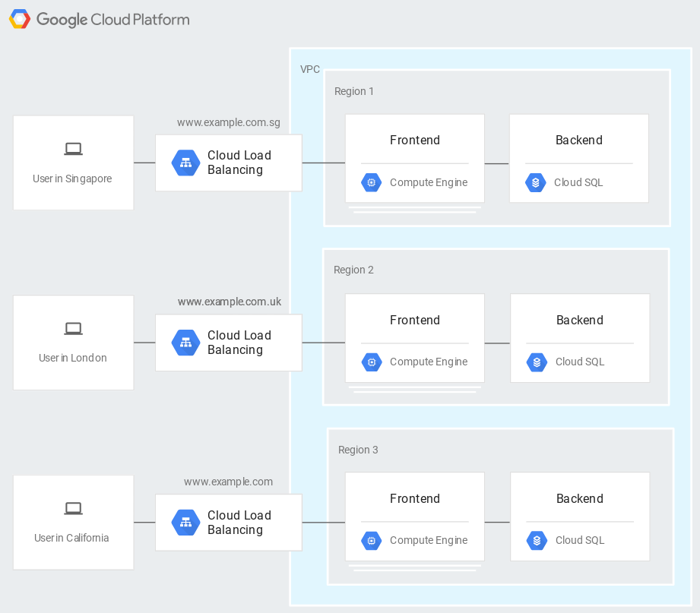Click the laptop icon for User in London
700x613 pixels.
click(73, 328)
